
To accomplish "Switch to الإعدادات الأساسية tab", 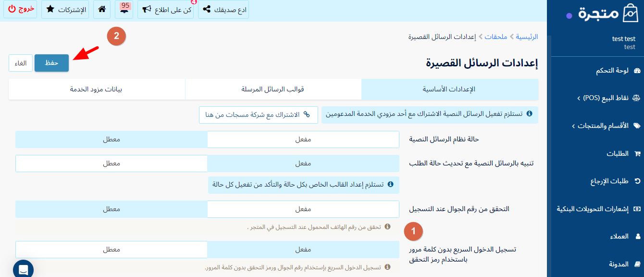I will click(x=449, y=89).
